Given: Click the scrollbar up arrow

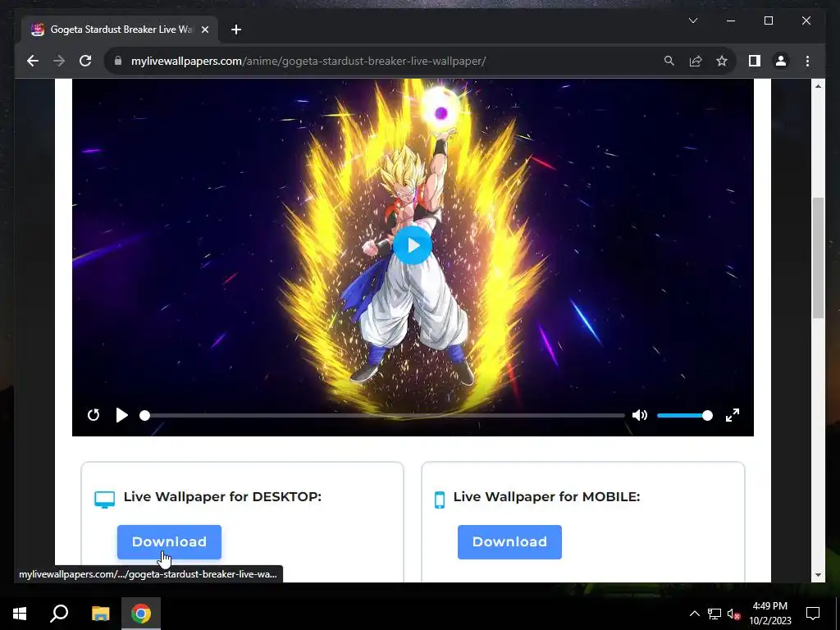Looking at the screenshot, I should pos(818,86).
